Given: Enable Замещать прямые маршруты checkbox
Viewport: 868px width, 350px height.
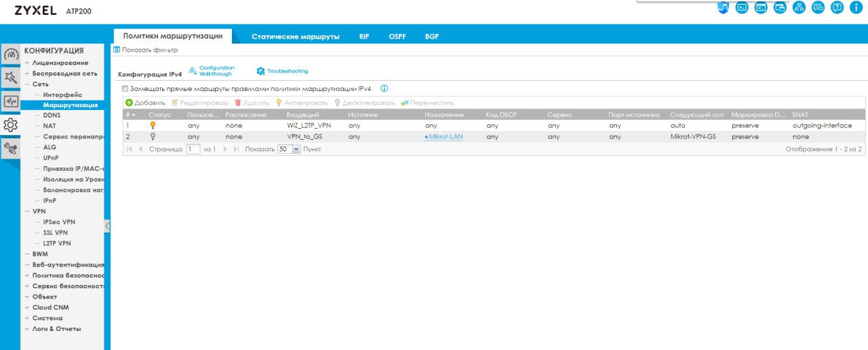Looking at the screenshot, I should tap(125, 89).
